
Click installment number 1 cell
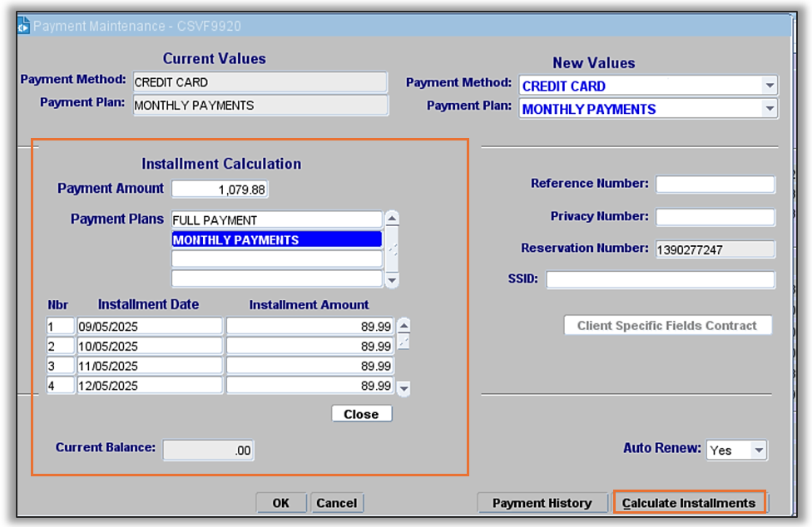(60, 327)
